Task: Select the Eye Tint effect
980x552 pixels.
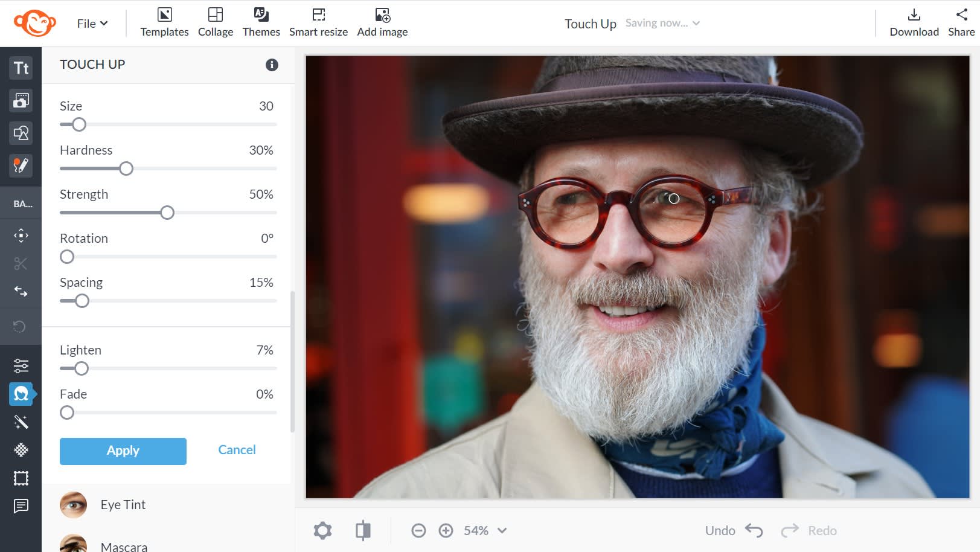Action: point(167,505)
